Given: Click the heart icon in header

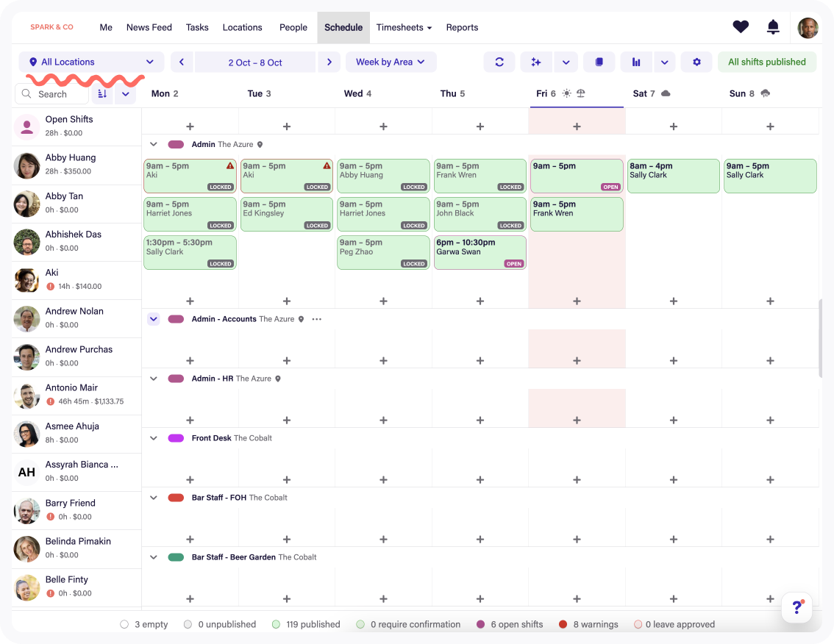Looking at the screenshot, I should pyautogui.click(x=741, y=27).
